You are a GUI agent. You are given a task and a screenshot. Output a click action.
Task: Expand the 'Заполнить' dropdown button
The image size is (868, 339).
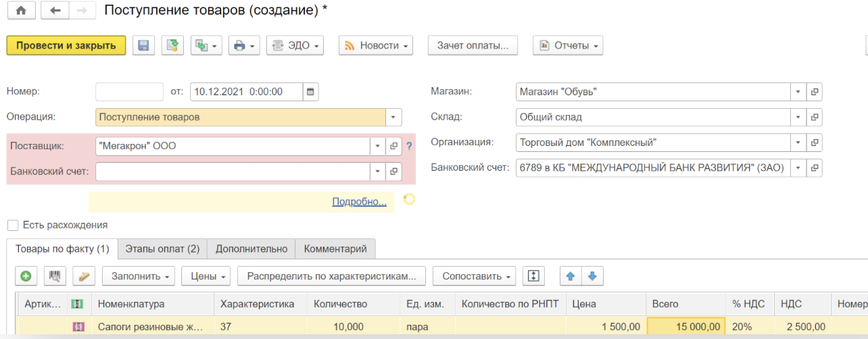(x=139, y=276)
